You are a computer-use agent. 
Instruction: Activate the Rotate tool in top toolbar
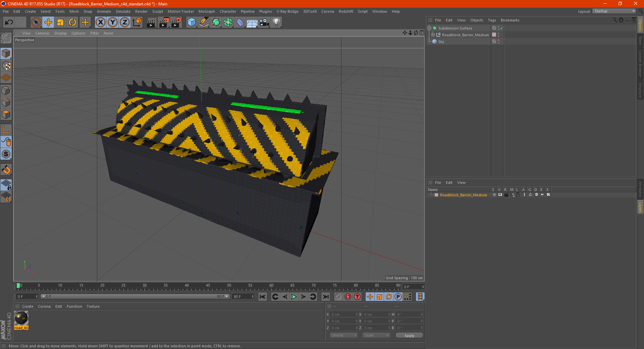coord(72,22)
